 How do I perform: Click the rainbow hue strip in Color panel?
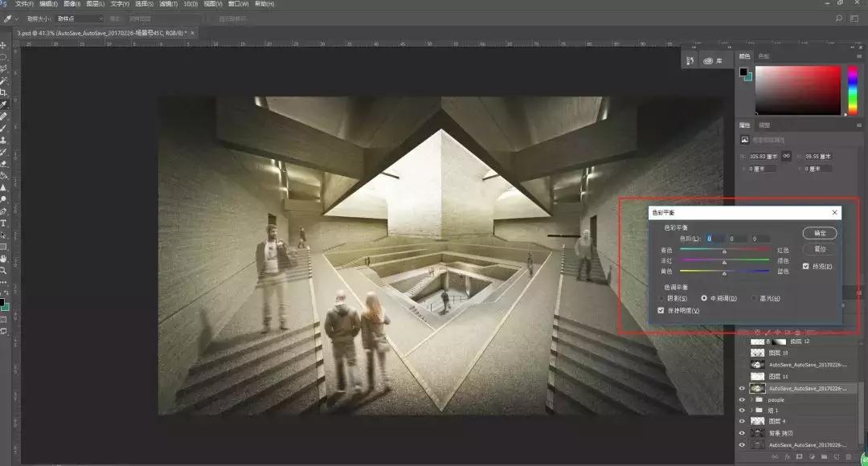pyautogui.click(x=853, y=90)
